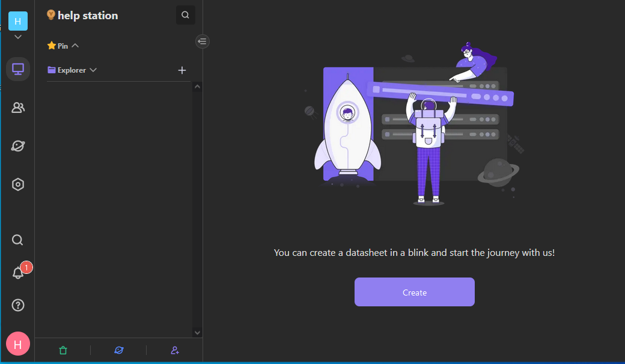
Task: Open the Workbench monitor icon in sidebar
Action: (18, 70)
